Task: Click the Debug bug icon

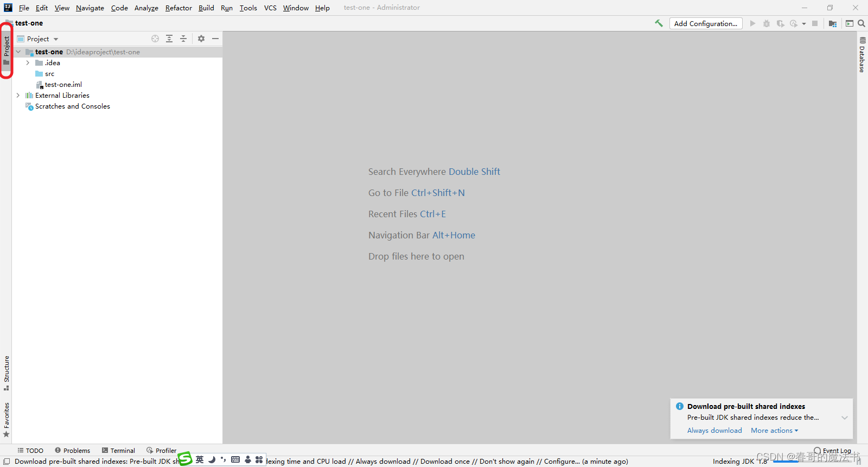Action: click(x=766, y=23)
